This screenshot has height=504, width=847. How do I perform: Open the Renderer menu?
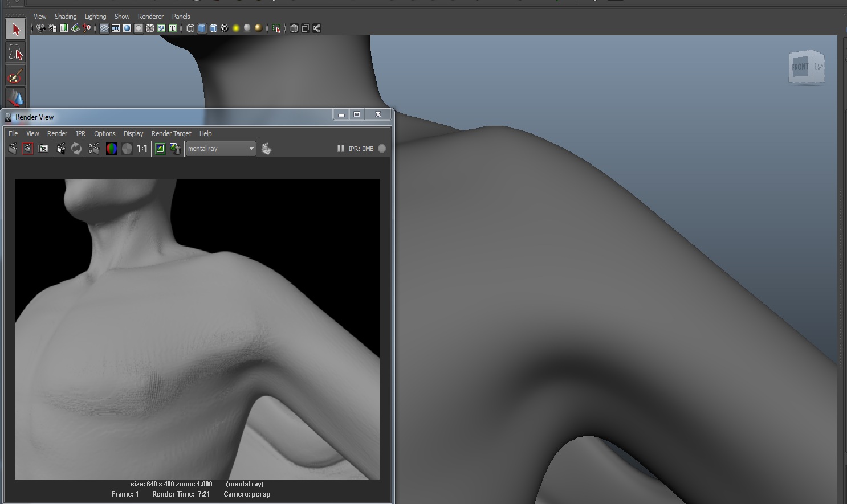150,17
